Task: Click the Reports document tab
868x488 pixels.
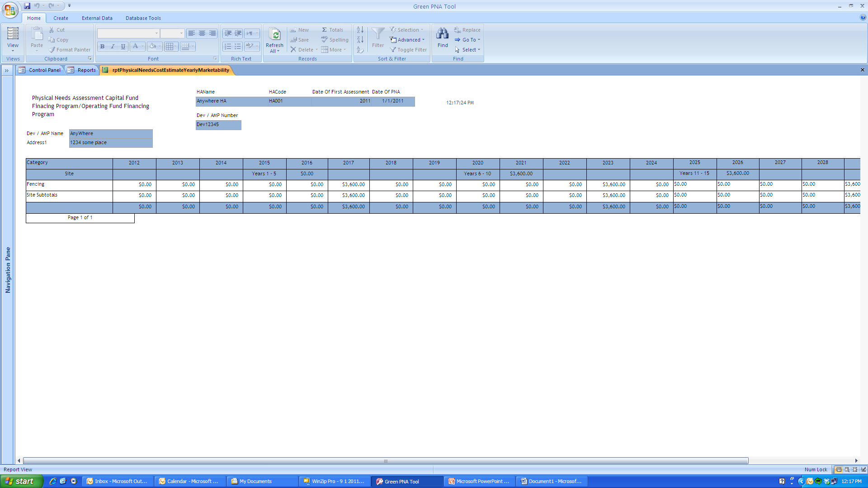Action: click(82, 70)
